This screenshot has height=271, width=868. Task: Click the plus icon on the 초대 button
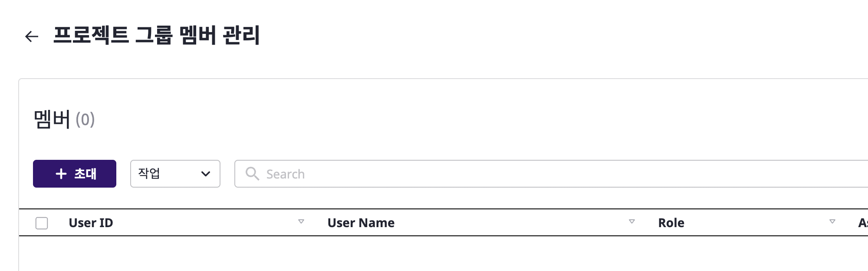[61, 174]
